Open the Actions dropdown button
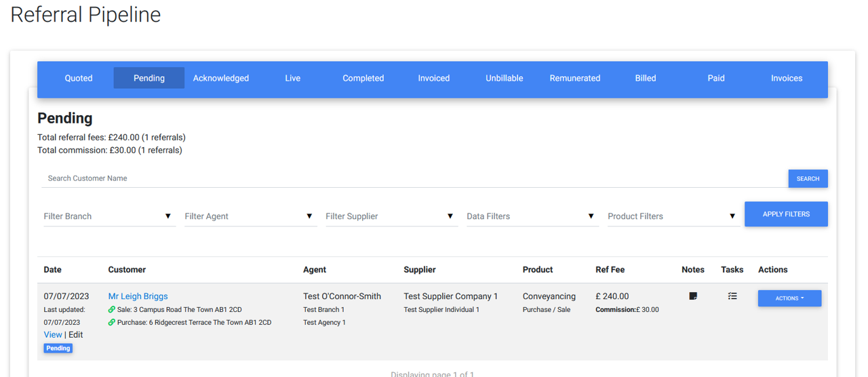868x377 pixels. pos(789,298)
